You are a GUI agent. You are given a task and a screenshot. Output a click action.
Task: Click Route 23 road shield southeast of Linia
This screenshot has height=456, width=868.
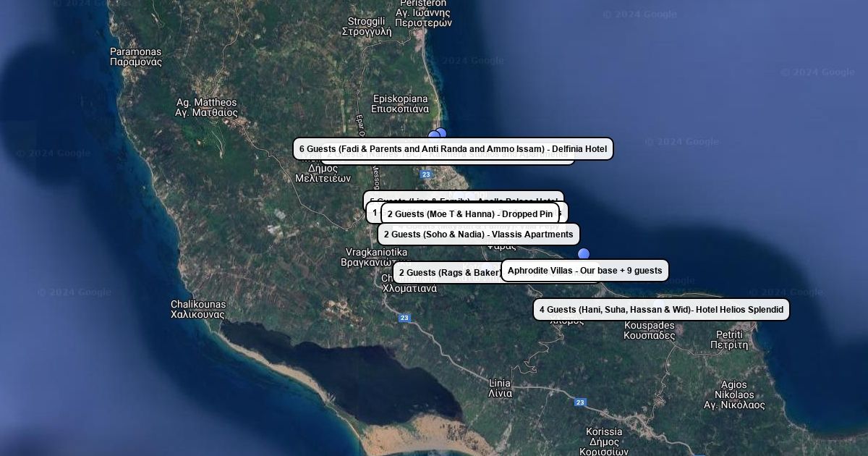point(580,402)
